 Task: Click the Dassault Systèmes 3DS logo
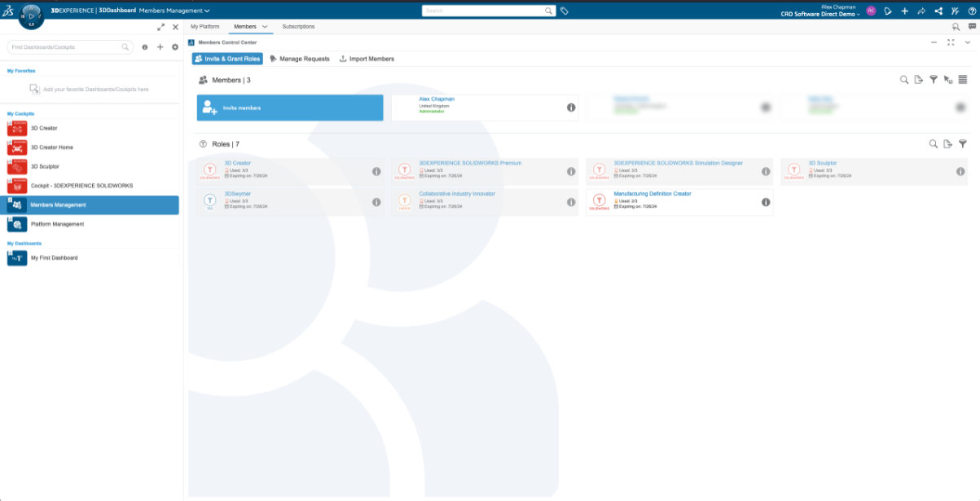pos(8,10)
